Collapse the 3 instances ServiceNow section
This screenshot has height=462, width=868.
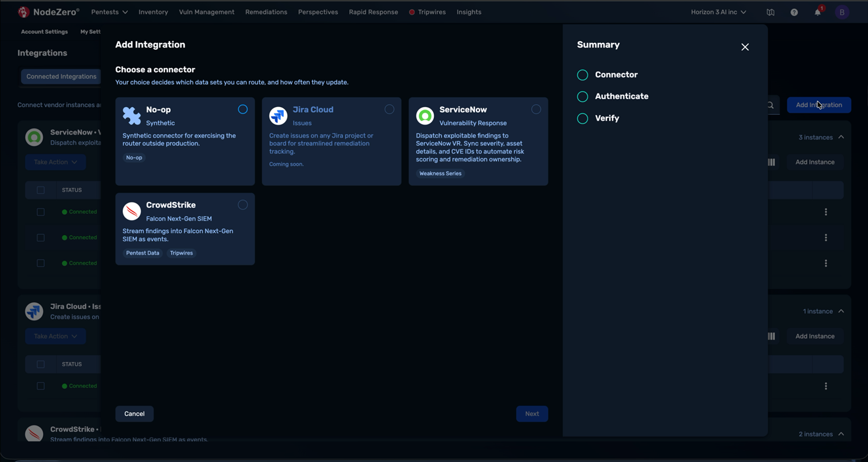[x=841, y=137]
